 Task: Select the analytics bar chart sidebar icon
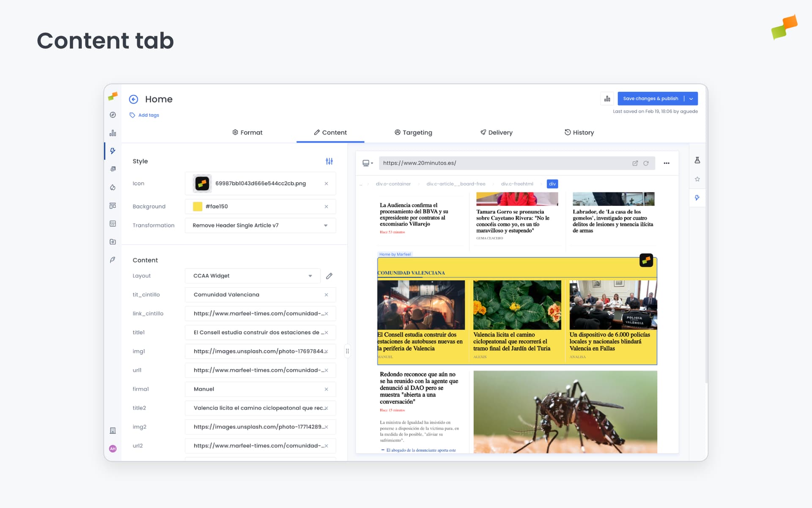[112, 133]
